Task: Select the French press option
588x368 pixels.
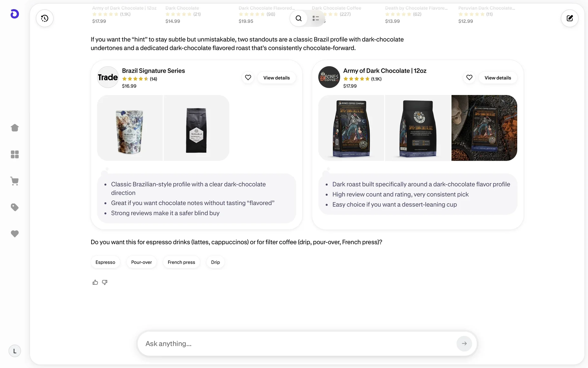Action: (x=181, y=262)
